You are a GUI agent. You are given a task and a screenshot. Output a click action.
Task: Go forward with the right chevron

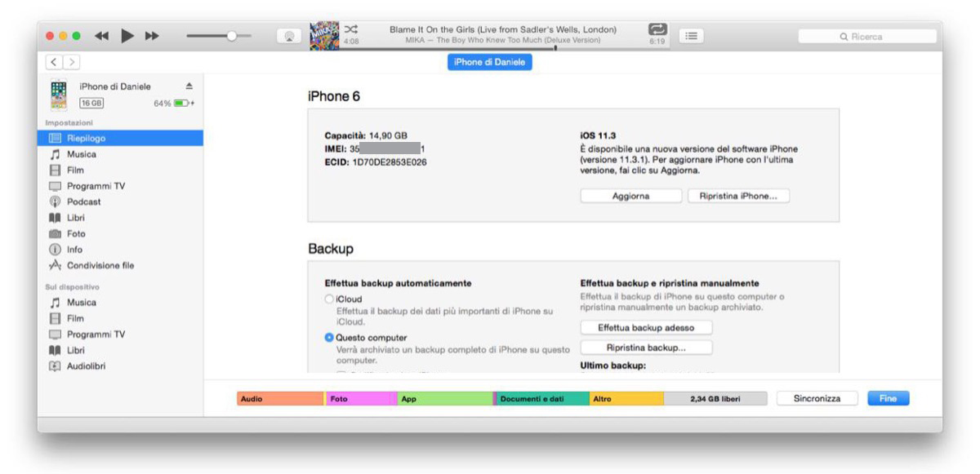(x=72, y=62)
